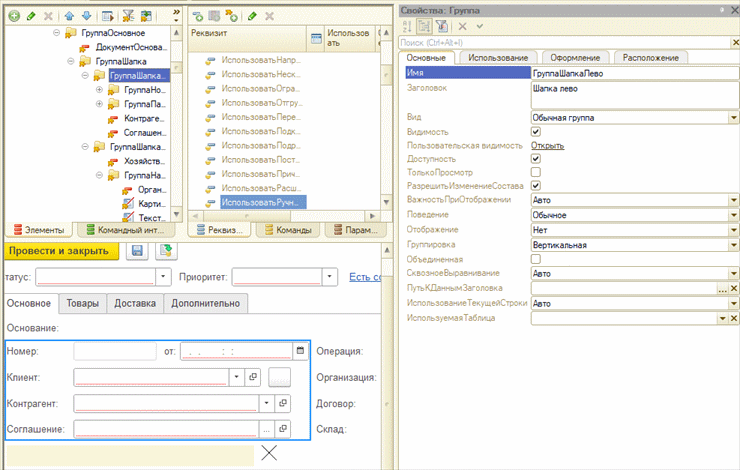The height and width of the screenshot is (470, 740).
Task: Click add attribute column icon
Action: (x=214, y=16)
